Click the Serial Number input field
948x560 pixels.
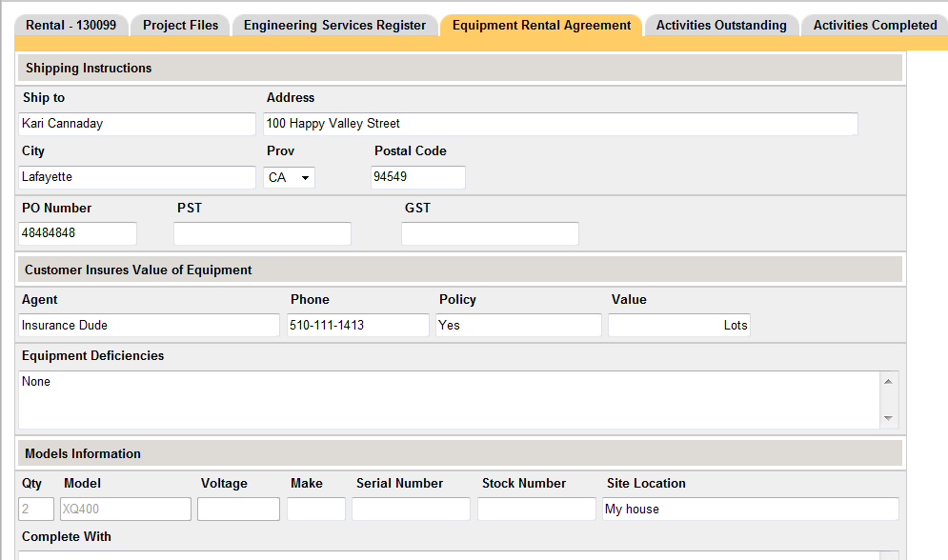tap(411, 510)
